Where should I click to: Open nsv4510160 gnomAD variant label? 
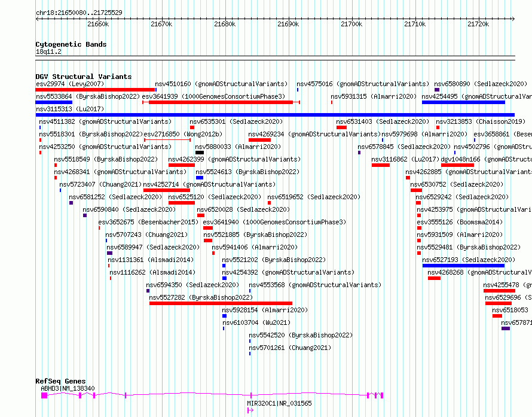(x=221, y=84)
